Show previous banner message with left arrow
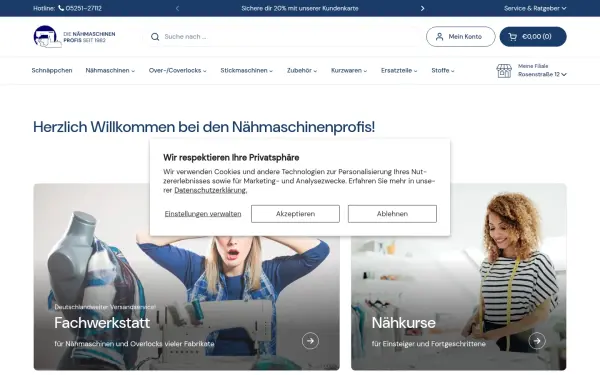The height and width of the screenshot is (375, 600). 177,8
